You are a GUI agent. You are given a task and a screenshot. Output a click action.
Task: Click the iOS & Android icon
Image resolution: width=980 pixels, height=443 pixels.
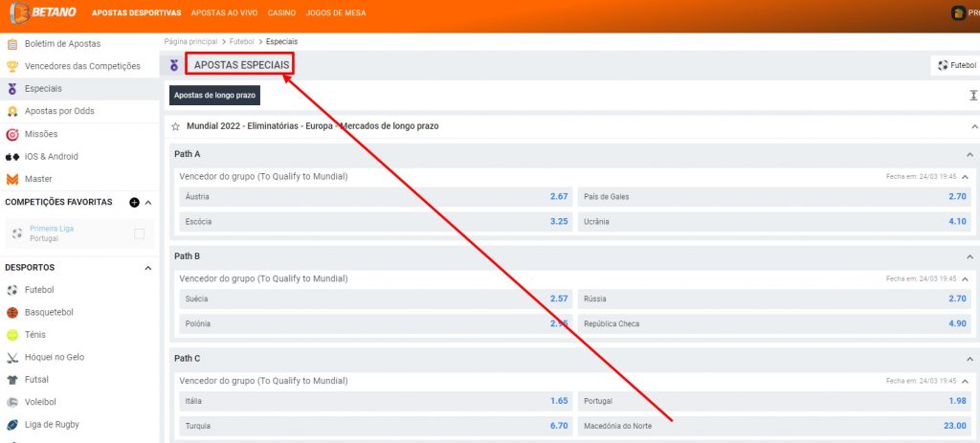point(11,157)
